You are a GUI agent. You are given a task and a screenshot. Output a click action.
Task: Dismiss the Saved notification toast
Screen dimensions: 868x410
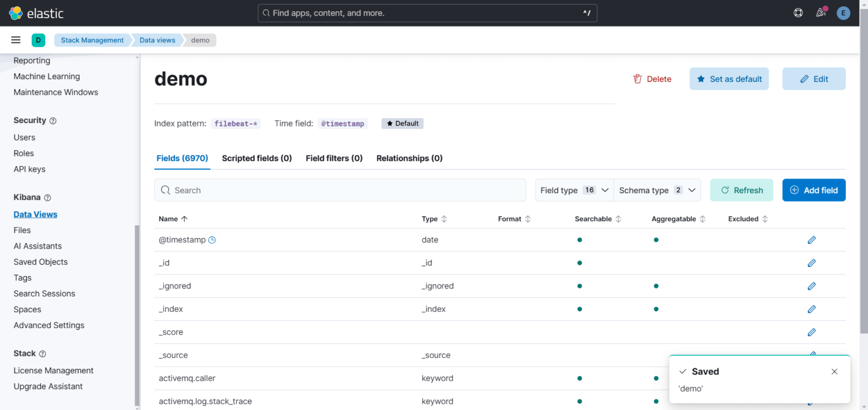(x=834, y=371)
